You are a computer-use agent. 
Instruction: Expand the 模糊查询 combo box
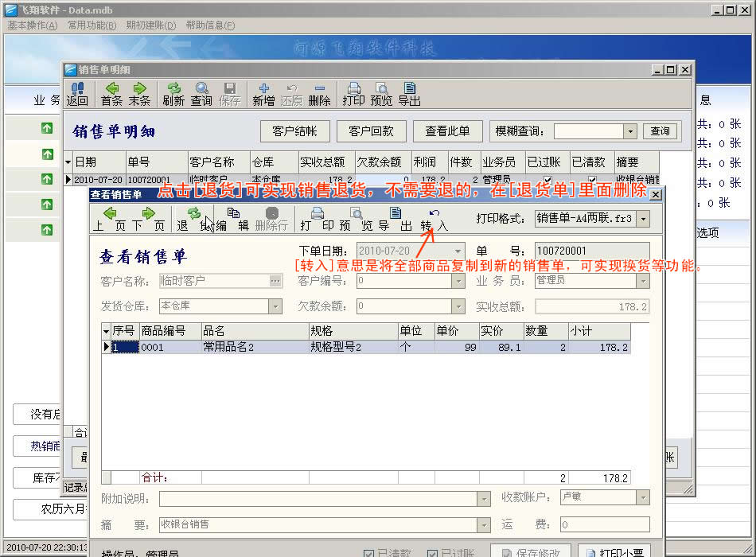click(x=630, y=131)
